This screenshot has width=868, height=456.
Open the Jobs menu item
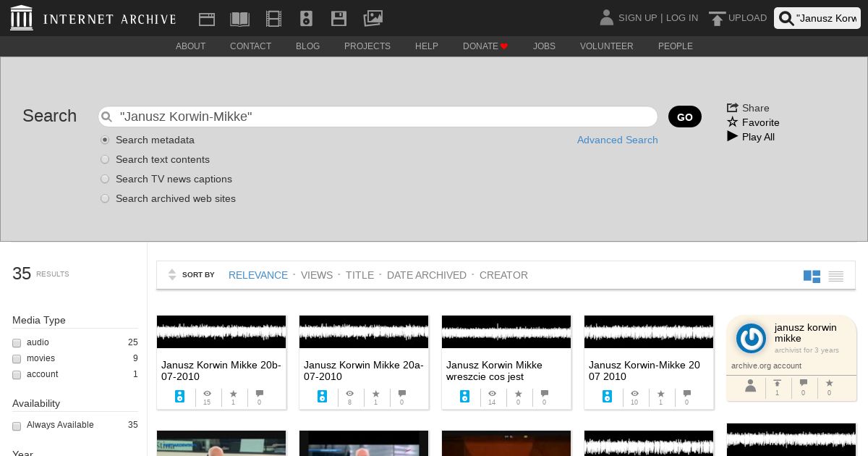(x=544, y=46)
